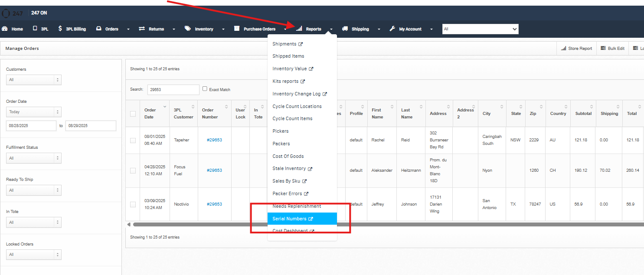644x275 pixels.
Task: Click external link icon beside Kits reports
Action: (x=303, y=82)
